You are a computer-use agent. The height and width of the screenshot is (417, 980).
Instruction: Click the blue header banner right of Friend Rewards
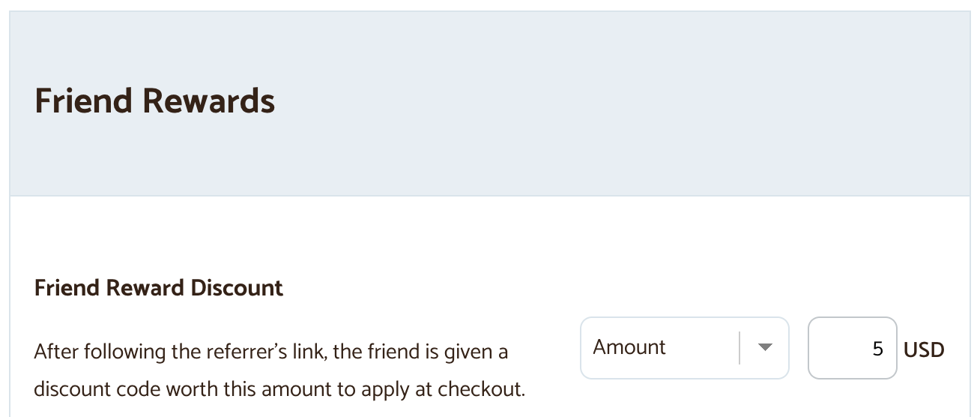pyautogui.click(x=599, y=100)
